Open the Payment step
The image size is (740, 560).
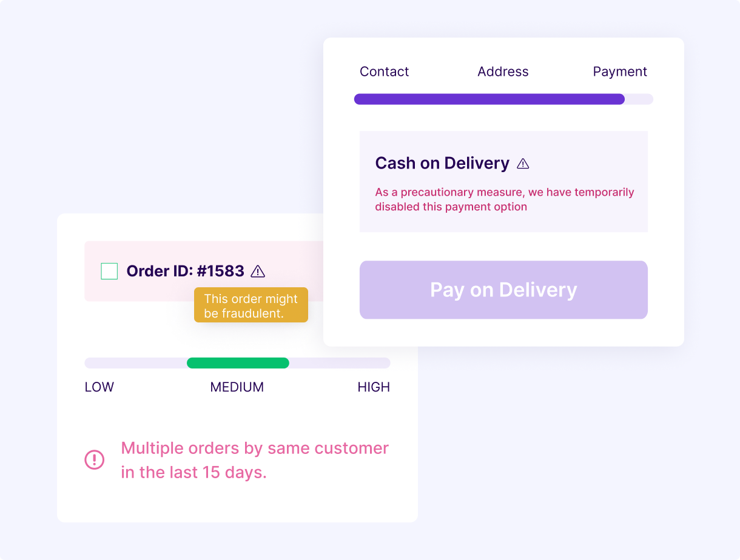619,72
